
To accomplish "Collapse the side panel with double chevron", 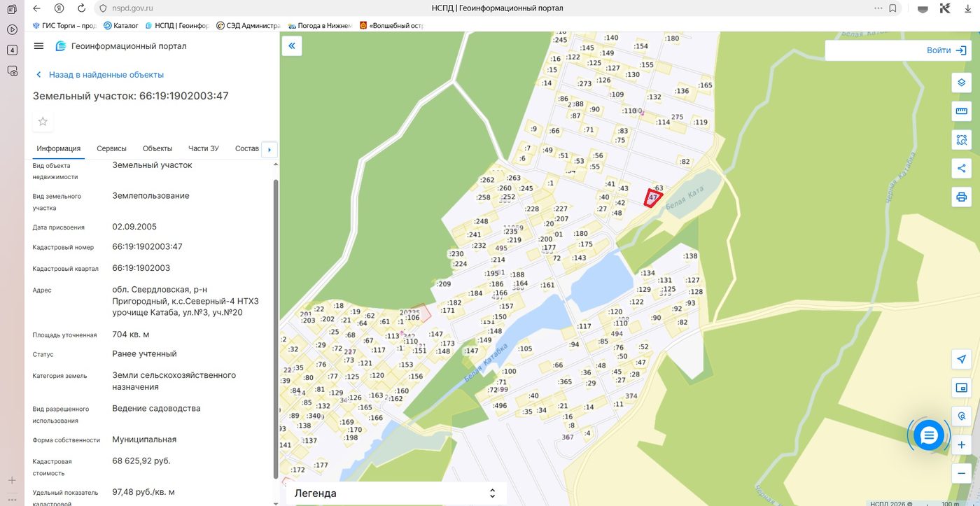I will coord(292,46).
